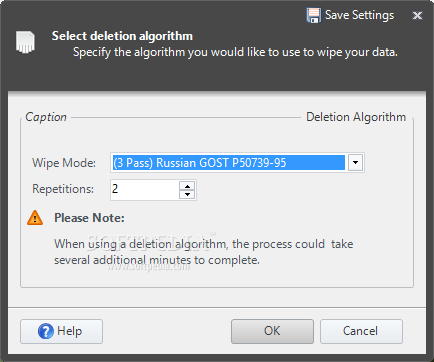
Task: Click the Wipe Mode label
Action: (x=64, y=163)
